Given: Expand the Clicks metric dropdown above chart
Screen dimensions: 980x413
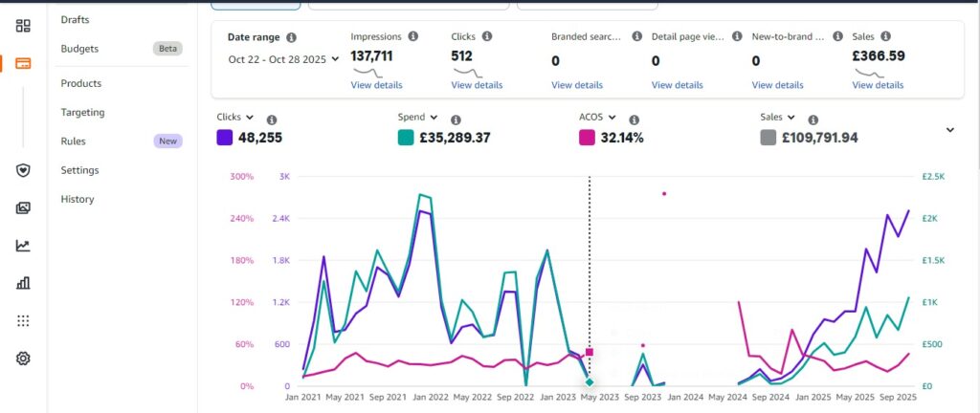Looking at the screenshot, I should pyautogui.click(x=250, y=118).
